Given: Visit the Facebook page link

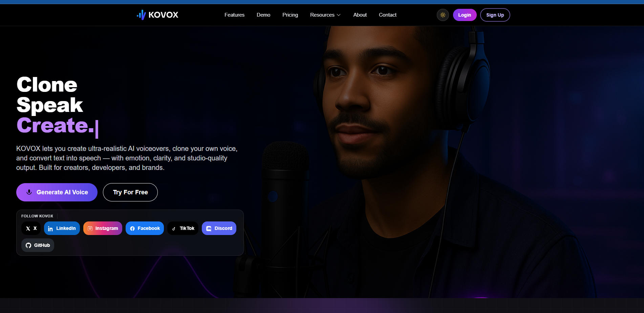Looking at the screenshot, I should 145,228.
